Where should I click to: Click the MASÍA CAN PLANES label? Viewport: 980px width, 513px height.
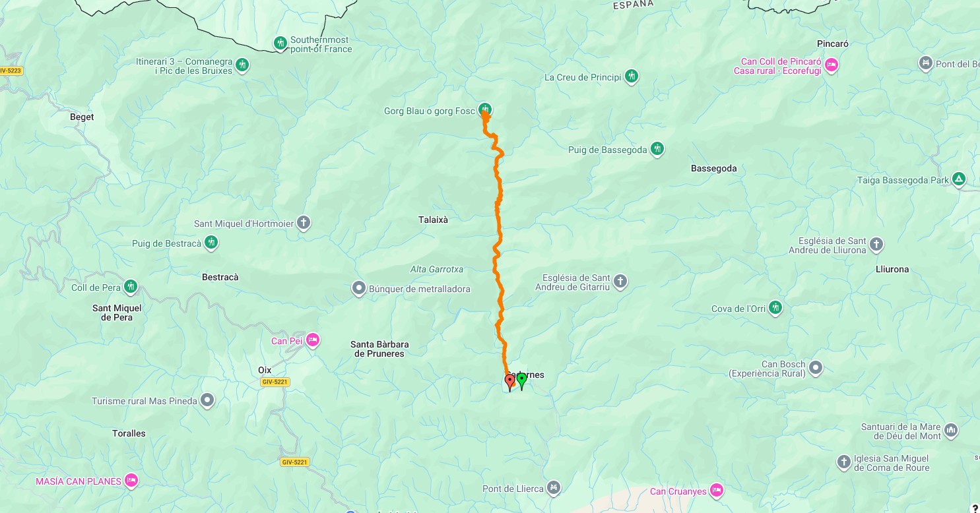coord(79,481)
